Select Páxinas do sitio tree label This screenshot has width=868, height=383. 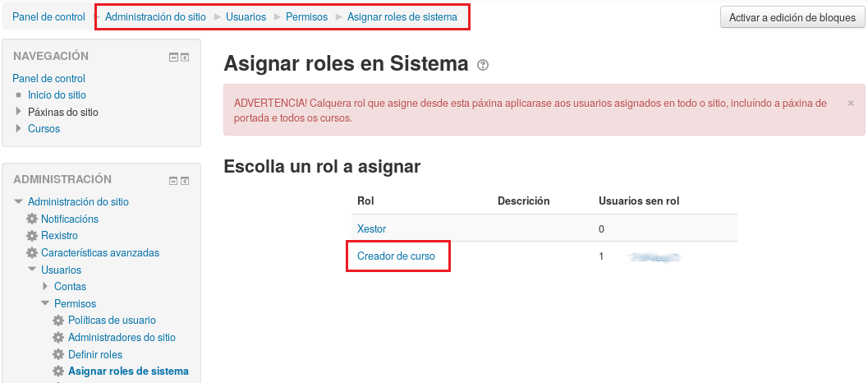63,112
